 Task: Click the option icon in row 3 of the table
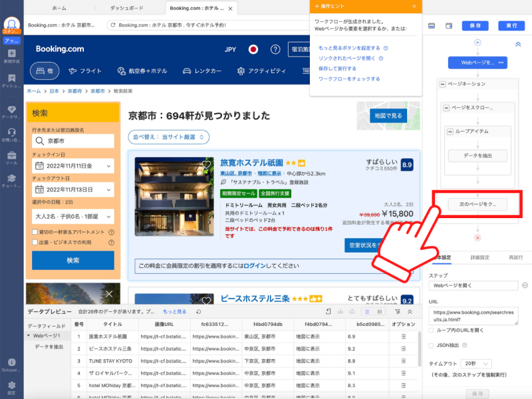(x=403, y=361)
